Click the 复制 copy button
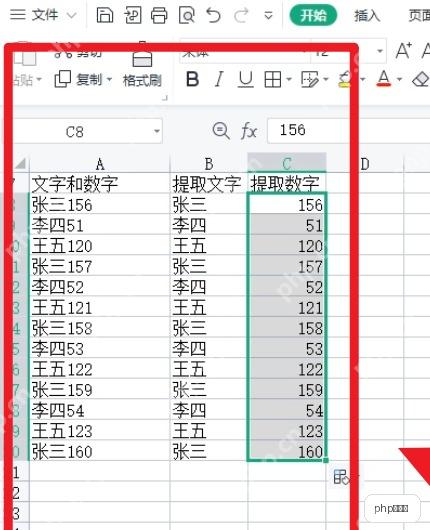The image size is (430, 530). tap(78, 80)
